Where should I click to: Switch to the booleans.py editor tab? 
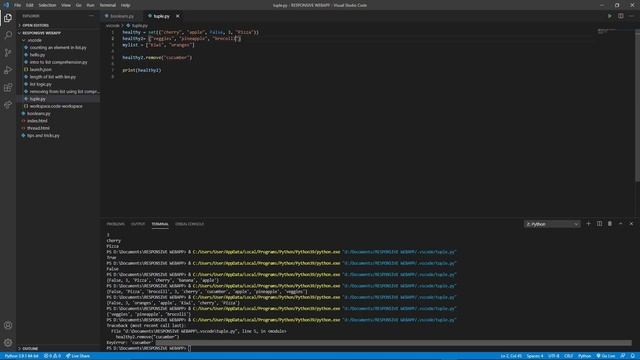coord(122,16)
